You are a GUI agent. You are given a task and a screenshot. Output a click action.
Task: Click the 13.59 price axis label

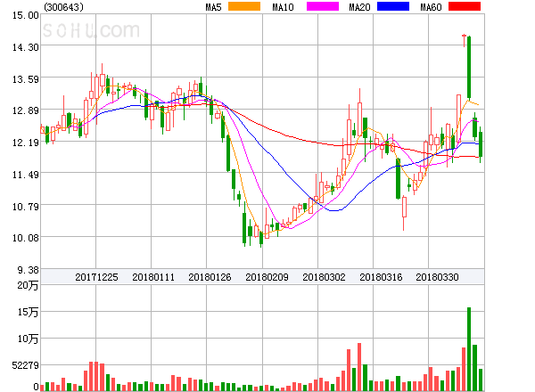point(26,80)
